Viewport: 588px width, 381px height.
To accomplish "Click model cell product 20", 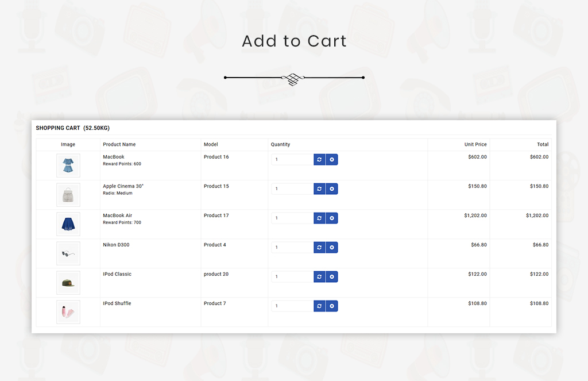I will pyautogui.click(x=216, y=274).
